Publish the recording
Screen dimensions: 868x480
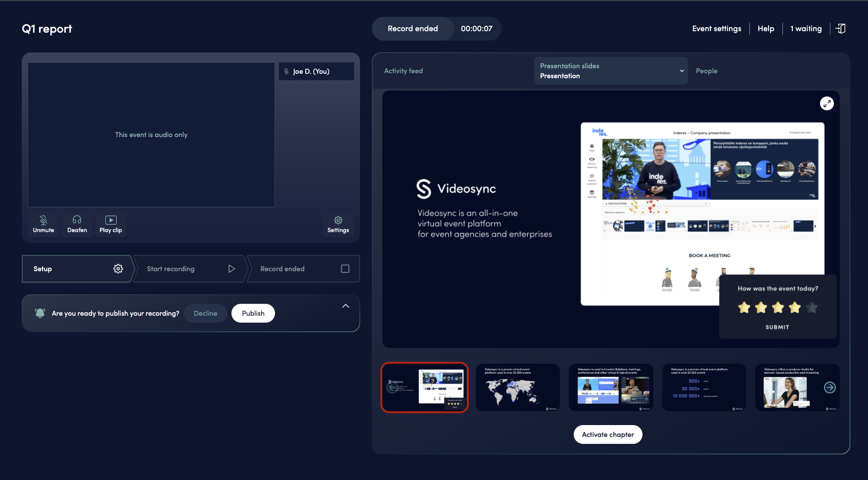[x=253, y=313]
